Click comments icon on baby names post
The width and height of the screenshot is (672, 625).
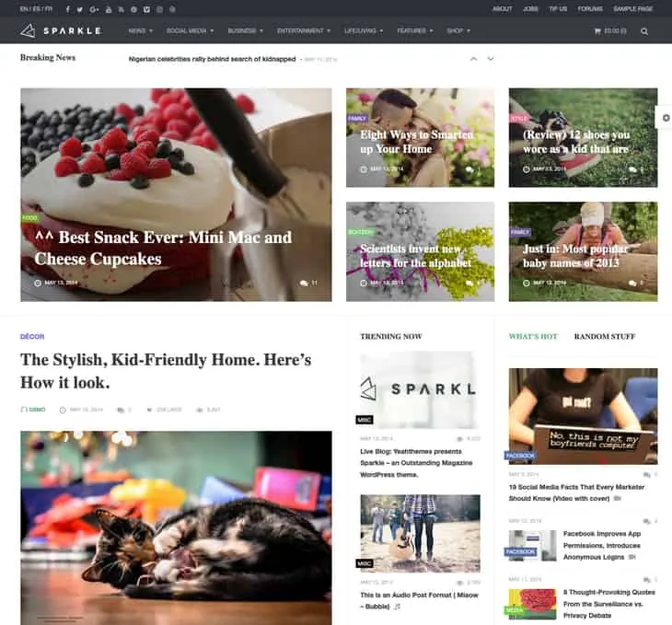(632, 283)
